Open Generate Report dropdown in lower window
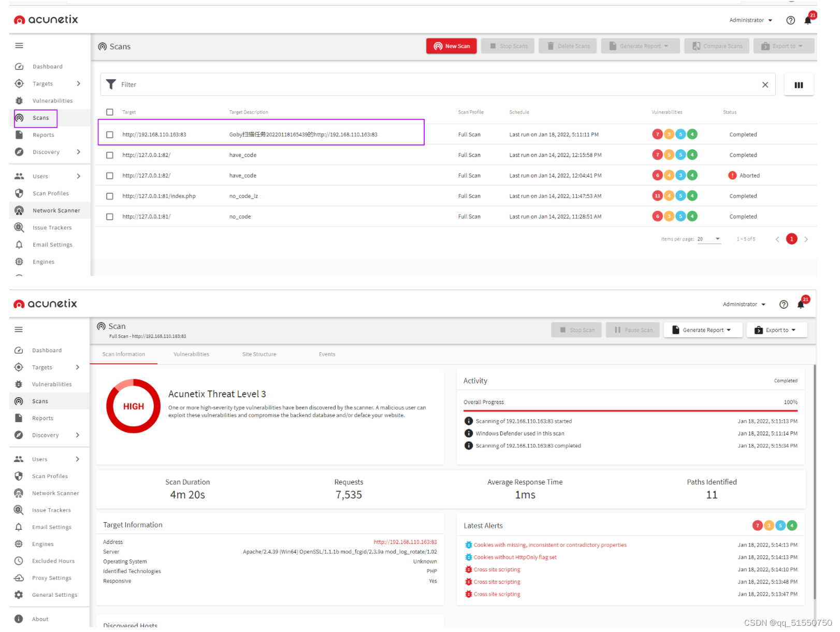This screenshot has width=840, height=632. pyautogui.click(x=703, y=330)
